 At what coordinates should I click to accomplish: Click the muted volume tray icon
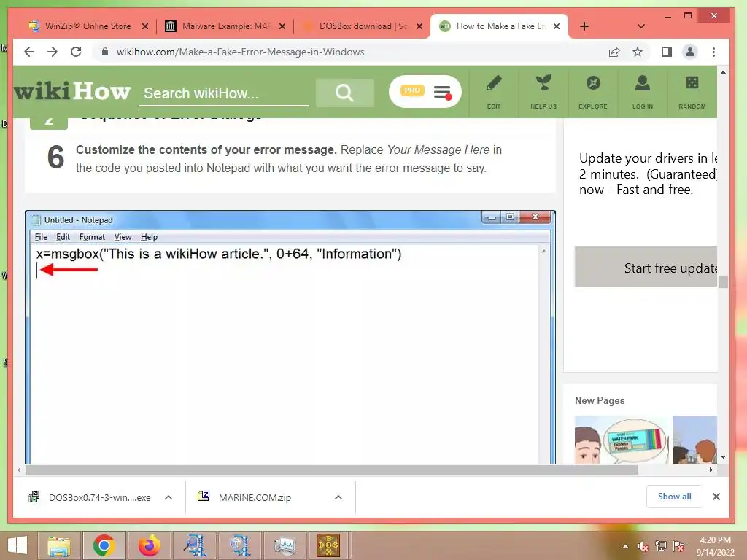[x=643, y=546]
